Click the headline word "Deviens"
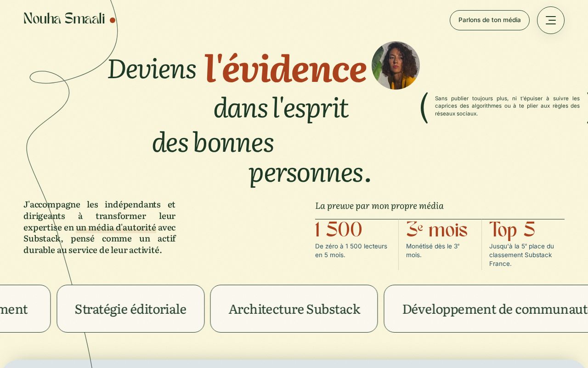 152,69
